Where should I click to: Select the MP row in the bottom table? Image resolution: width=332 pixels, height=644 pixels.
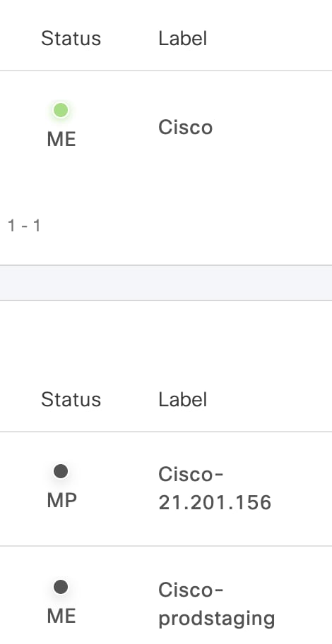[166, 489]
